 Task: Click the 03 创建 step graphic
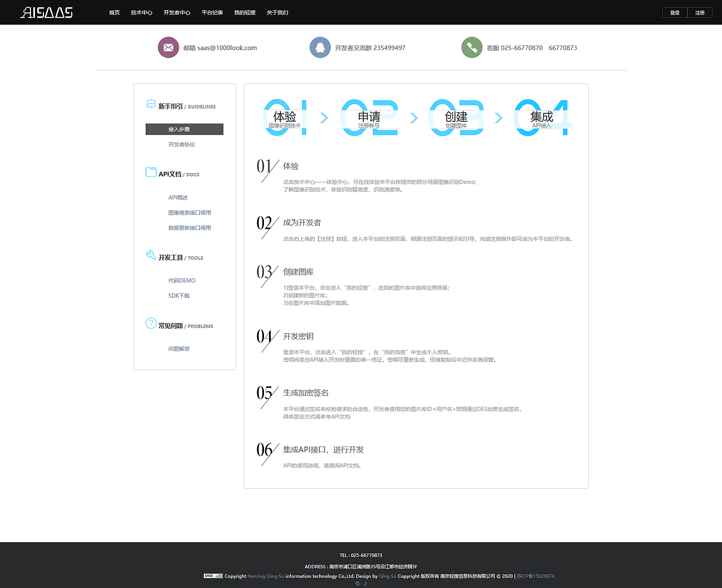(x=456, y=117)
